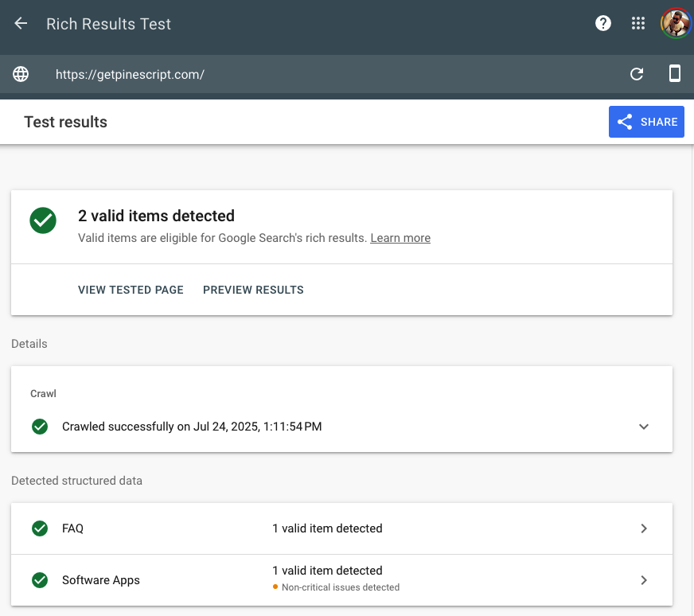This screenshot has width=694, height=616.
Task: Open the Software Apps row
Action: (x=341, y=580)
